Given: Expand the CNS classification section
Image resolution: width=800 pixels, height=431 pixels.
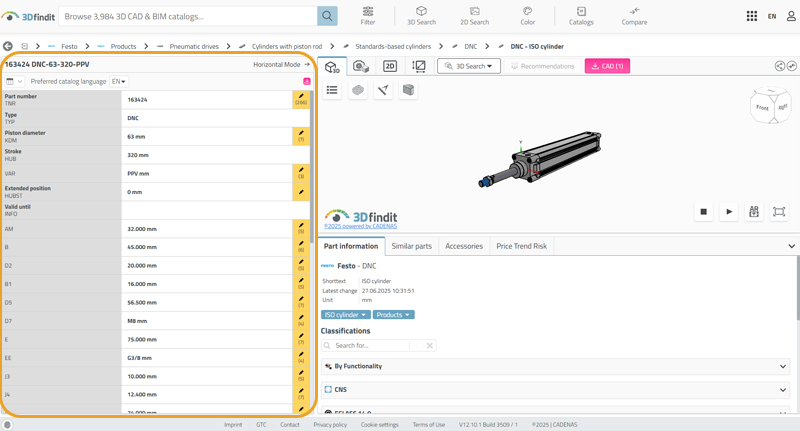Looking at the screenshot, I should point(556,390).
